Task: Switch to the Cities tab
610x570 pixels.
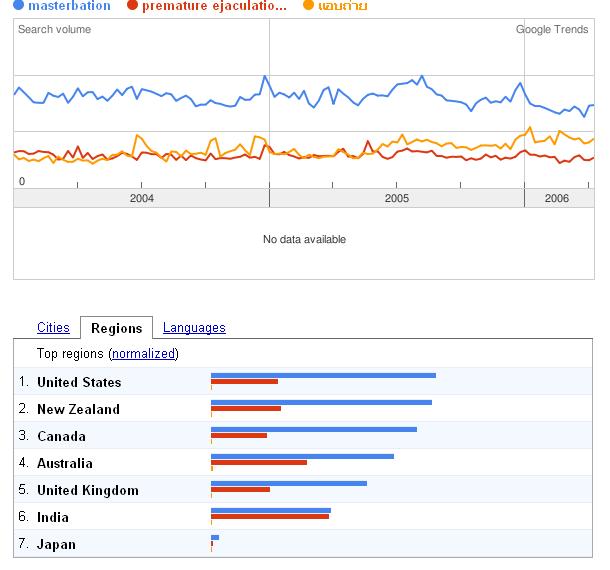Action: tap(53, 328)
